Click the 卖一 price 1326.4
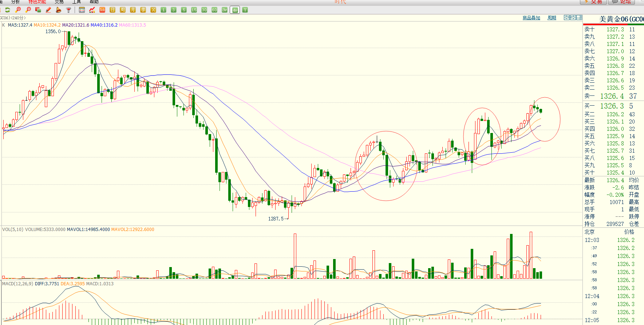The width and height of the screenshot is (644, 325). 612,96
